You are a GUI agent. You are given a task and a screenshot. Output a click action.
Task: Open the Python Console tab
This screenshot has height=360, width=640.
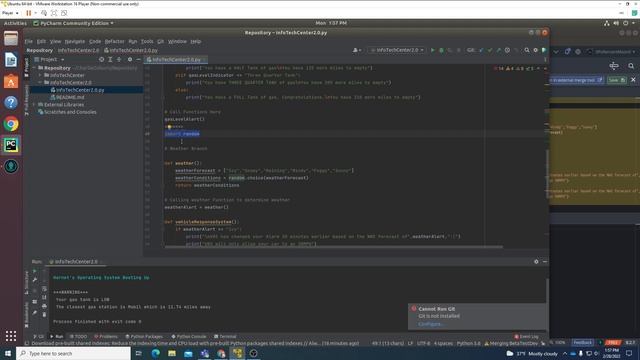pos(189,337)
